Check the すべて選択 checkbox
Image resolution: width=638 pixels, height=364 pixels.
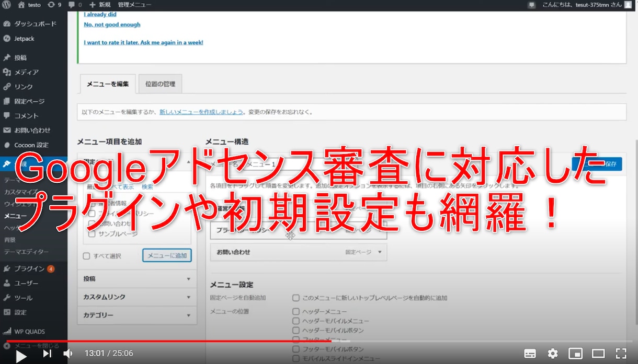pos(87,256)
